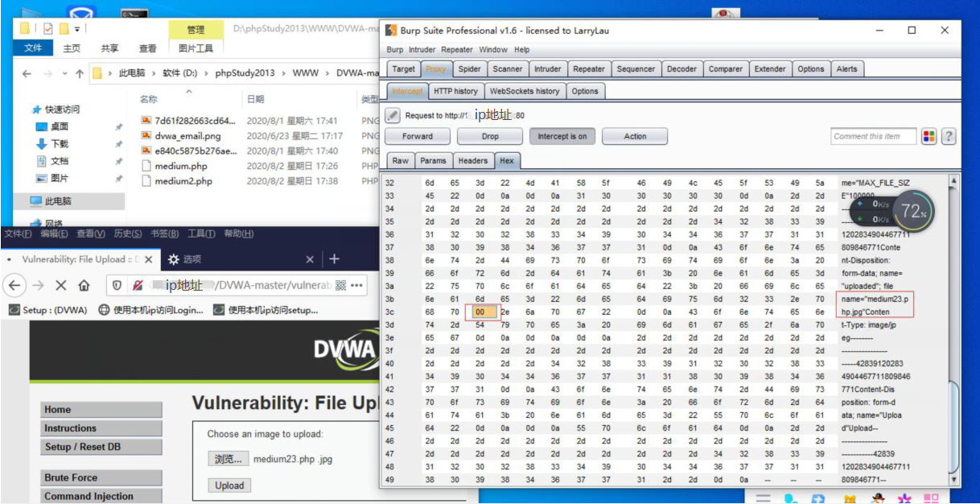Select the Hex view tab
The width and height of the screenshot is (980, 504).
point(507,160)
